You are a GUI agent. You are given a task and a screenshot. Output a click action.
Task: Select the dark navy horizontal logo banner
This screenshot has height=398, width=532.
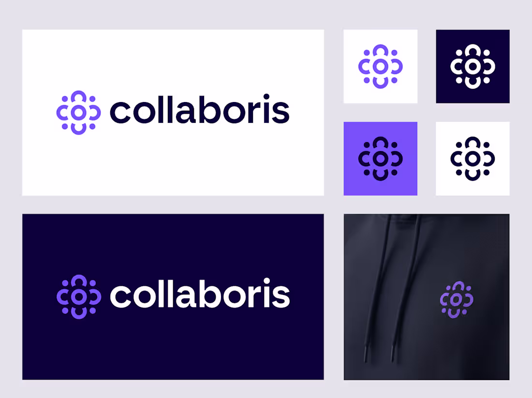[x=173, y=297]
